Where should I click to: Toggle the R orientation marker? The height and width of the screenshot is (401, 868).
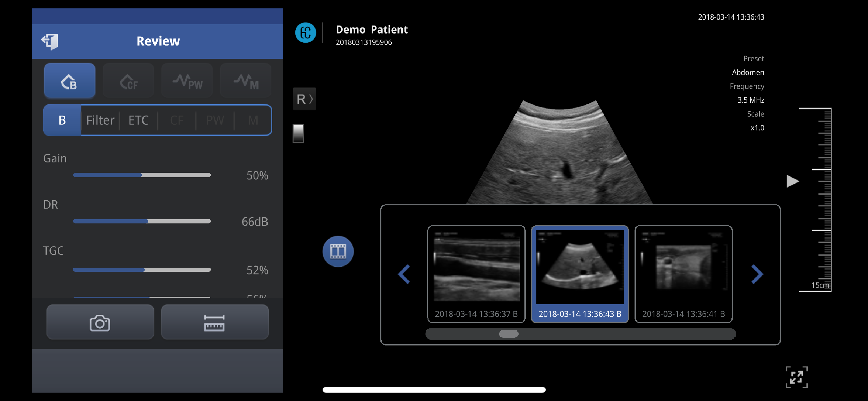click(304, 99)
